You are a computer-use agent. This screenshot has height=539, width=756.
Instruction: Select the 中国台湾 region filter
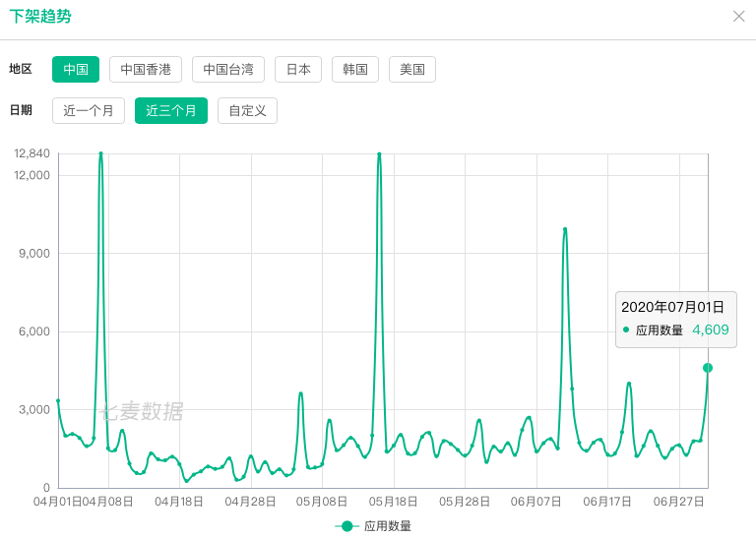pos(228,70)
